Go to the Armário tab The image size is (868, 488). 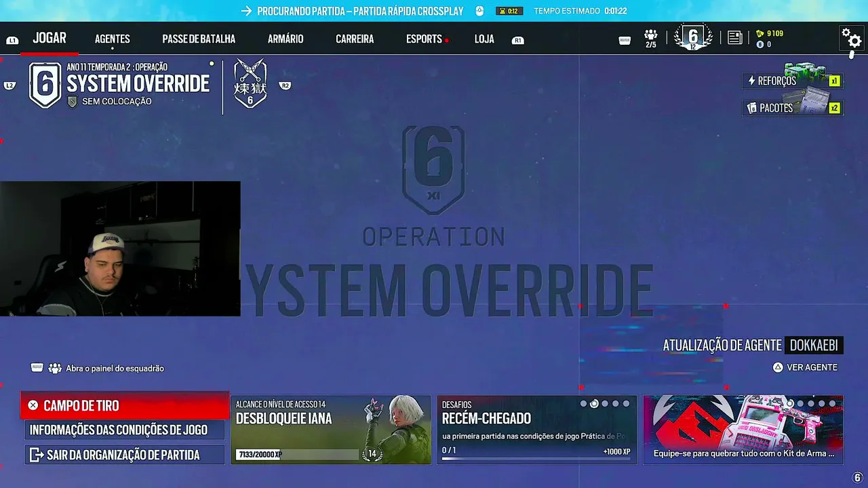pos(285,39)
